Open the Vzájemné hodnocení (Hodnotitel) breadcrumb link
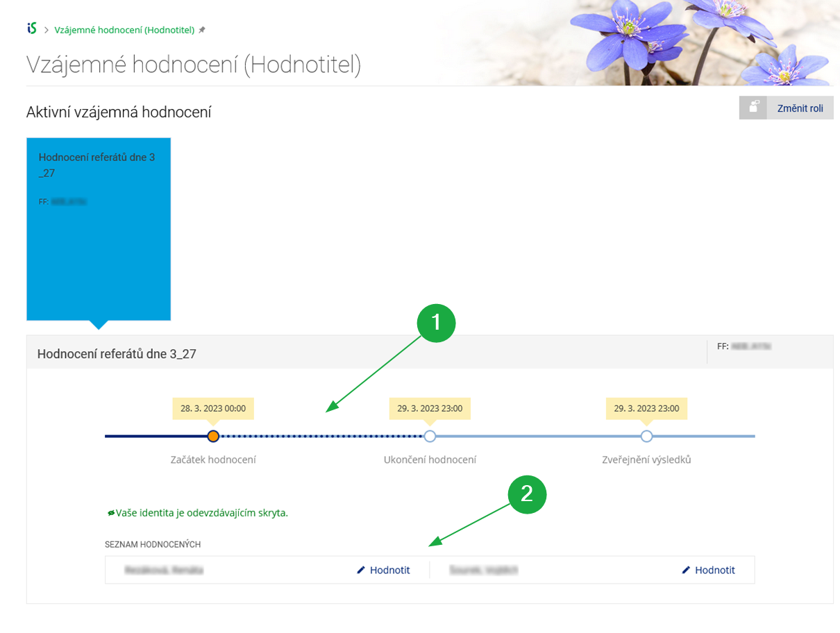Screen dimensions: 840x633 pyautogui.click(x=124, y=30)
